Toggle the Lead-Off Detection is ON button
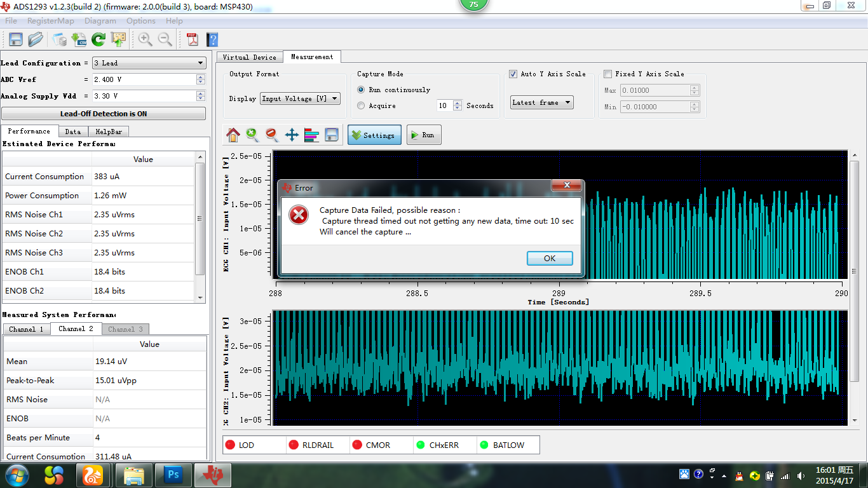The image size is (868, 488). pyautogui.click(x=104, y=114)
